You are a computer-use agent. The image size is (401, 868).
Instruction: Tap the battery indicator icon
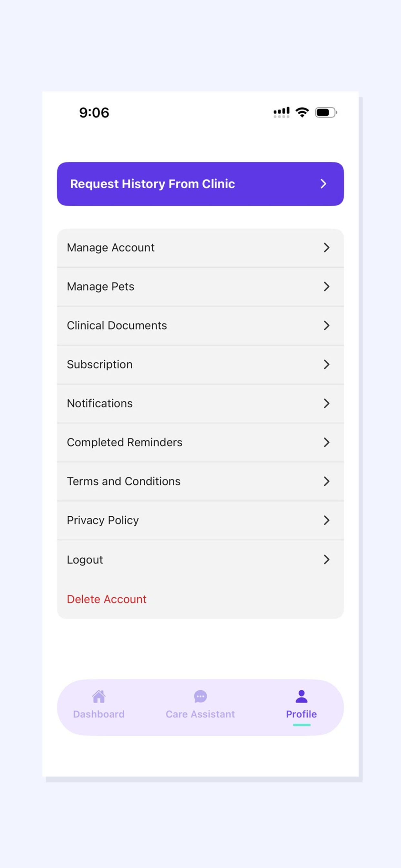pos(326,112)
